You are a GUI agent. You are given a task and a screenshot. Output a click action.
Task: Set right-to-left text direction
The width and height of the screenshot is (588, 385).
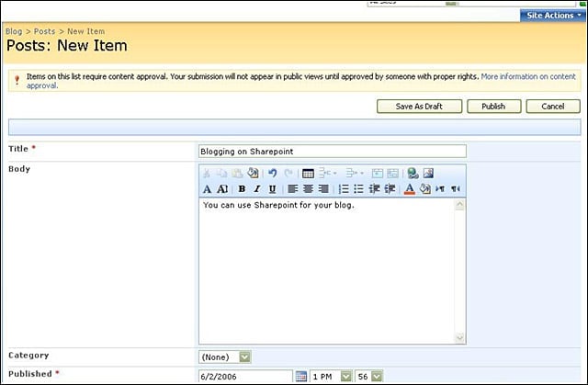point(456,189)
